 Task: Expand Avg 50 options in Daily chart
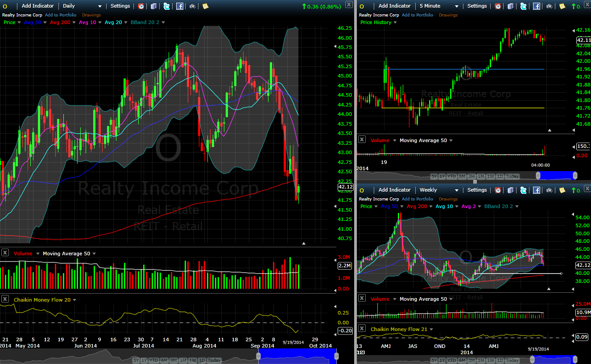click(x=45, y=22)
